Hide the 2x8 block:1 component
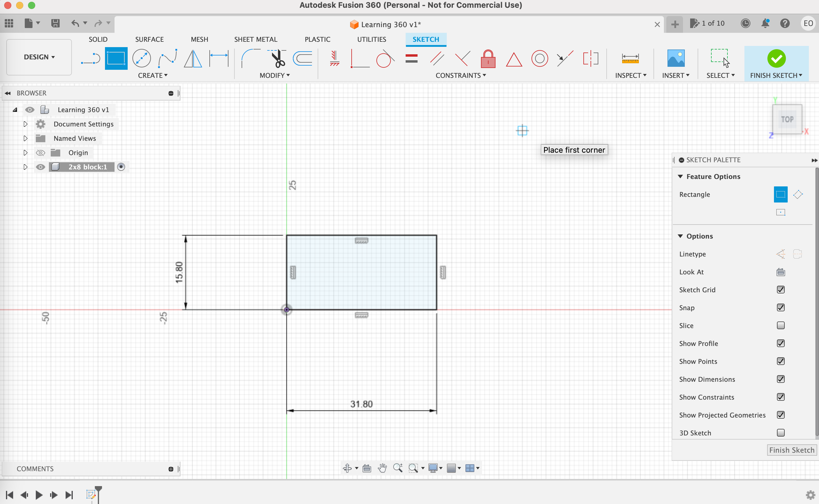 40,167
